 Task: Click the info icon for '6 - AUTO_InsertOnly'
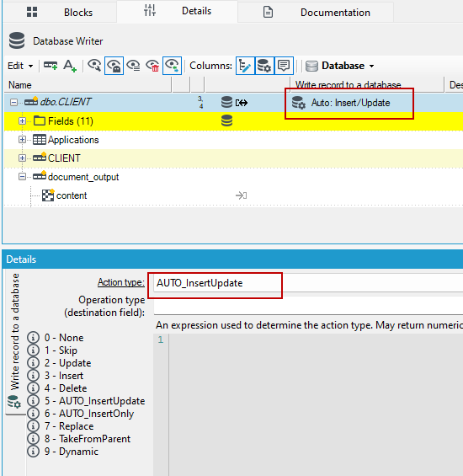(34, 414)
